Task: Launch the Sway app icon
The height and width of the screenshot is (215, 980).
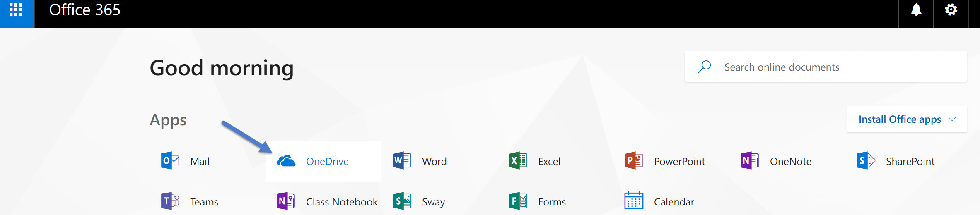Action: pos(402,201)
